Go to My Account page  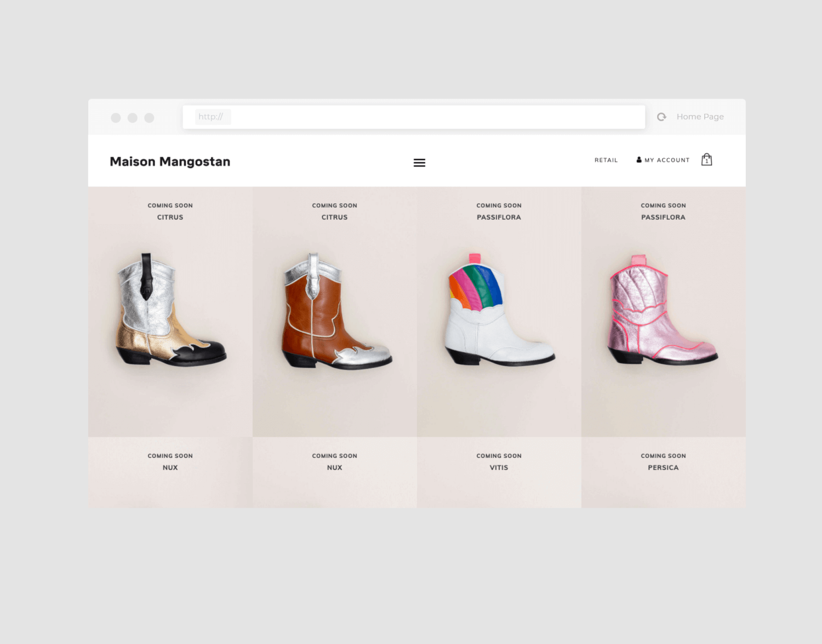tap(667, 160)
